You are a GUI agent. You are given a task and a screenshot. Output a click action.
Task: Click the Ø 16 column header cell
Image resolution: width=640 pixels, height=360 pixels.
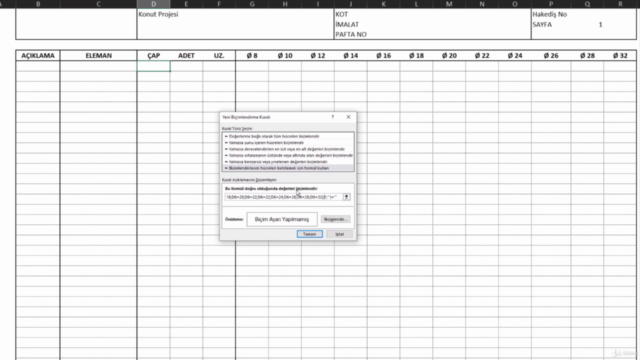click(x=383, y=56)
